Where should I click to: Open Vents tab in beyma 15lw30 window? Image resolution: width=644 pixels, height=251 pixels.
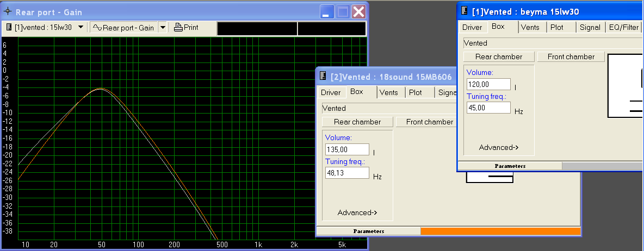(530, 27)
